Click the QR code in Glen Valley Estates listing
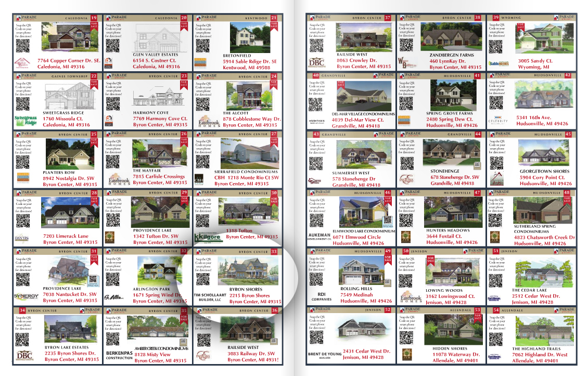Image resolution: width=588 pixels, height=376 pixels. coord(112,45)
